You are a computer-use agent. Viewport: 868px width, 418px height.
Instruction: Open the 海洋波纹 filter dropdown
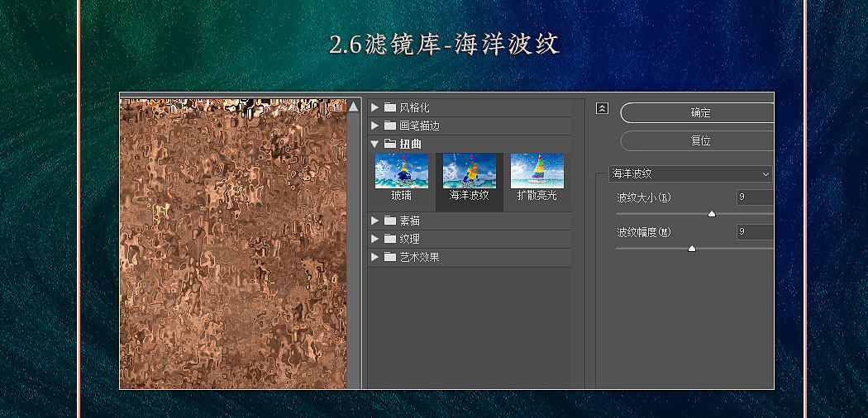690,173
